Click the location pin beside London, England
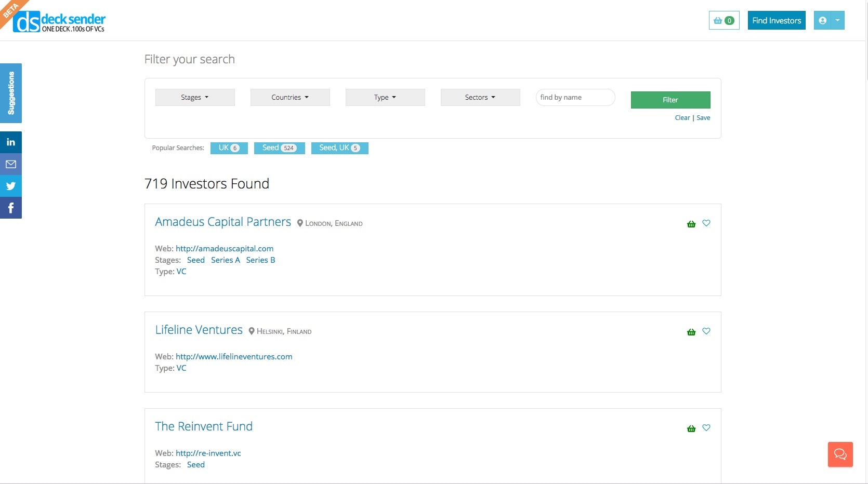The width and height of the screenshot is (868, 484). pyautogui.click(x=300, y=223)
